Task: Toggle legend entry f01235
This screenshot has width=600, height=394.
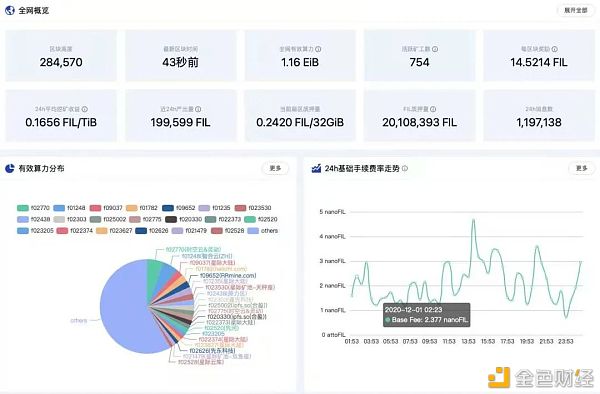Action: point(214,208)
